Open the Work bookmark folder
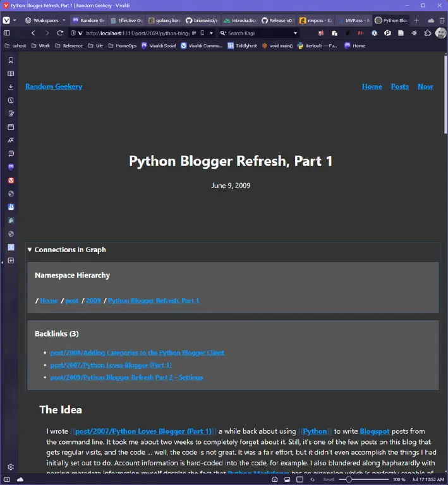This screenshot has height=485, width=448. [x=40, y=45]
